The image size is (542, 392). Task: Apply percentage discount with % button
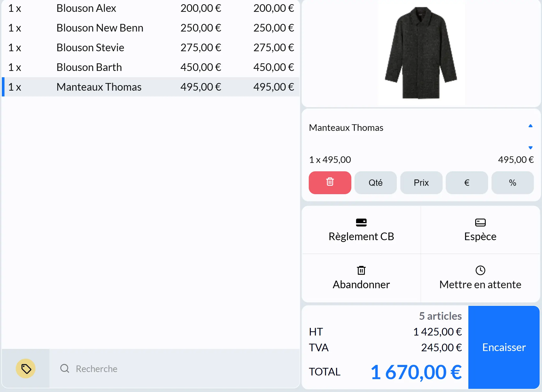pyautogui.click(x=513, y=183)
